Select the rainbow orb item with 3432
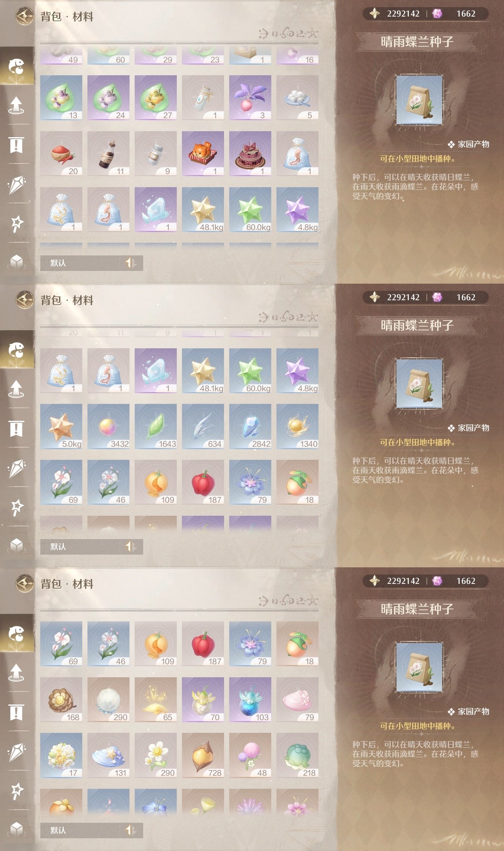504x851 pixels. [108, 426]
